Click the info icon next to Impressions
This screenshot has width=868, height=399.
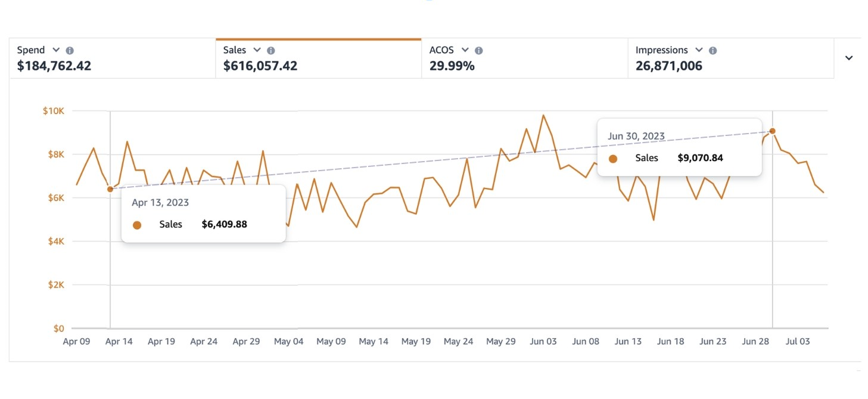713,51
